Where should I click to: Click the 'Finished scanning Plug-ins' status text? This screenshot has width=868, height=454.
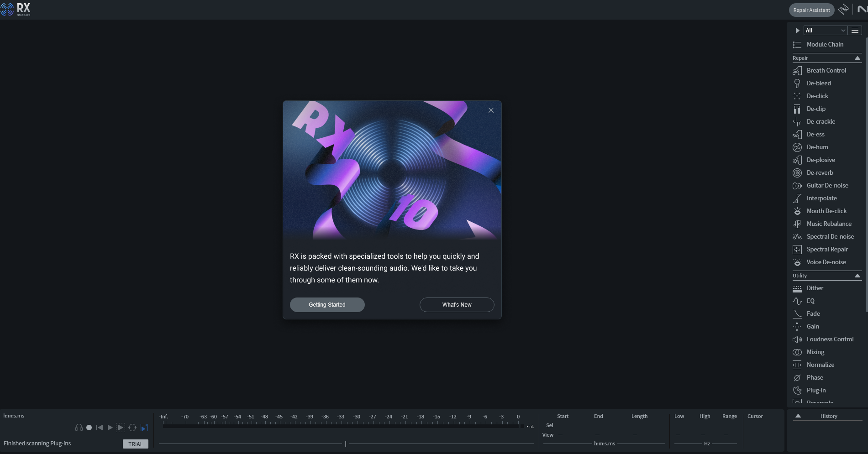(37, 443)
